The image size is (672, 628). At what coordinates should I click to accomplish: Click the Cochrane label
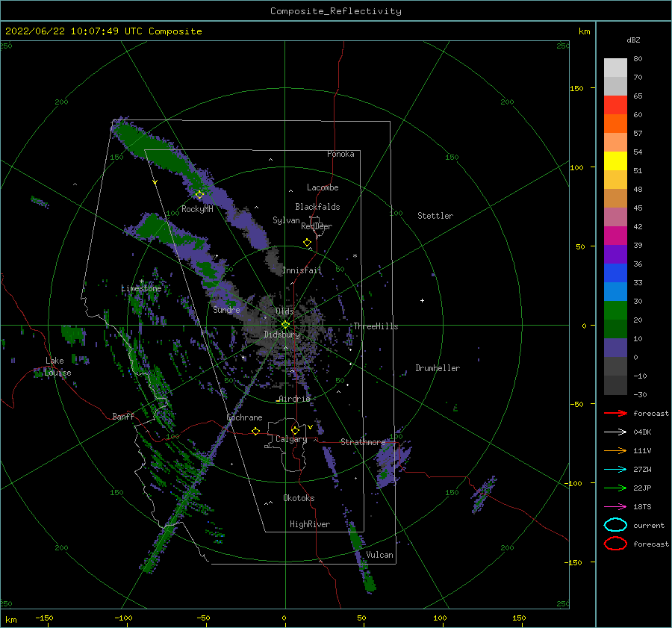point(244,417)
